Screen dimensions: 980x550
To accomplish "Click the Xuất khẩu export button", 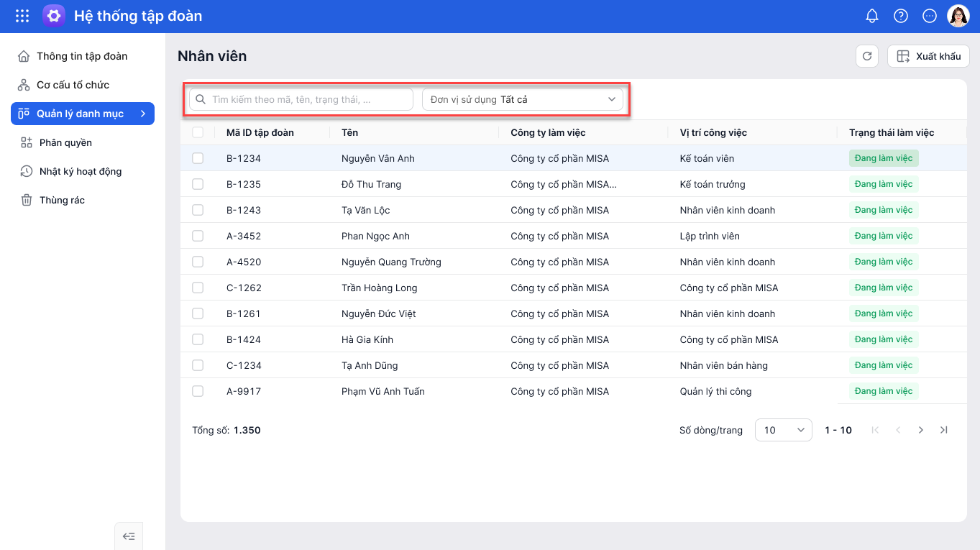I will click(x=928, y=56).
